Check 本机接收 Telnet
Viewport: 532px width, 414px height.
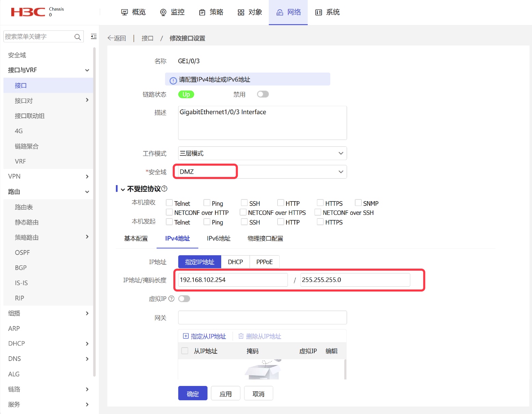[169, 203]
